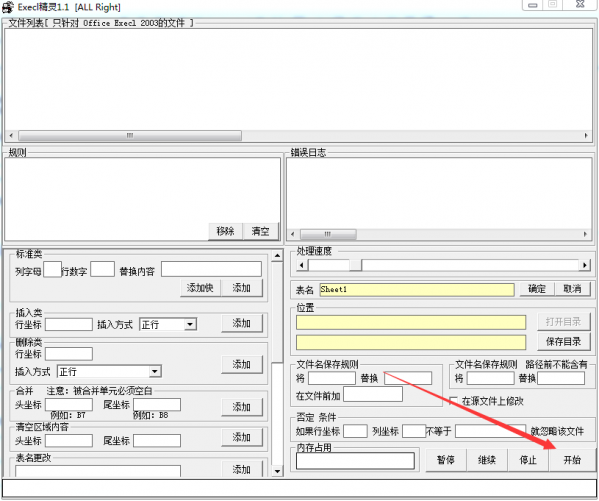This screenshot has height=501, width=599.
Task: Click the 保存目录 button
Action: (x=563, y=341)
